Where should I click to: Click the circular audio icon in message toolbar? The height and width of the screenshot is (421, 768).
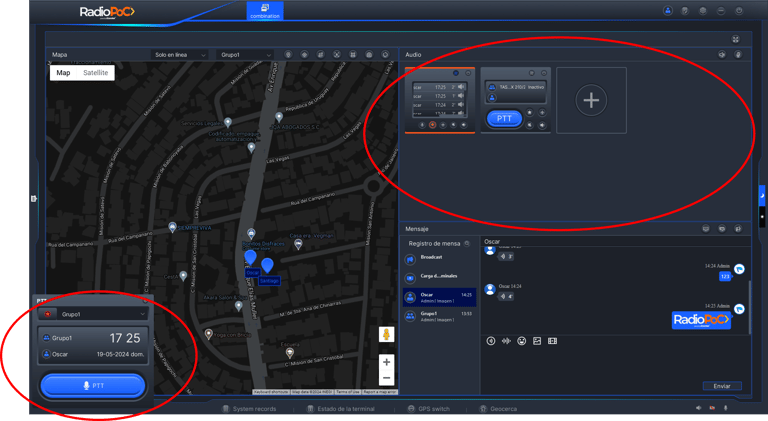click(x=491, y=341)
